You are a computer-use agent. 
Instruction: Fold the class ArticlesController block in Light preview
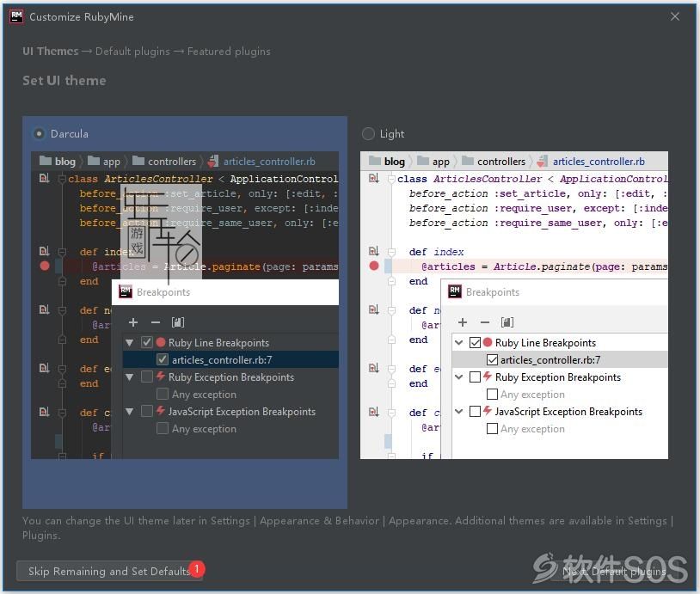391,179
